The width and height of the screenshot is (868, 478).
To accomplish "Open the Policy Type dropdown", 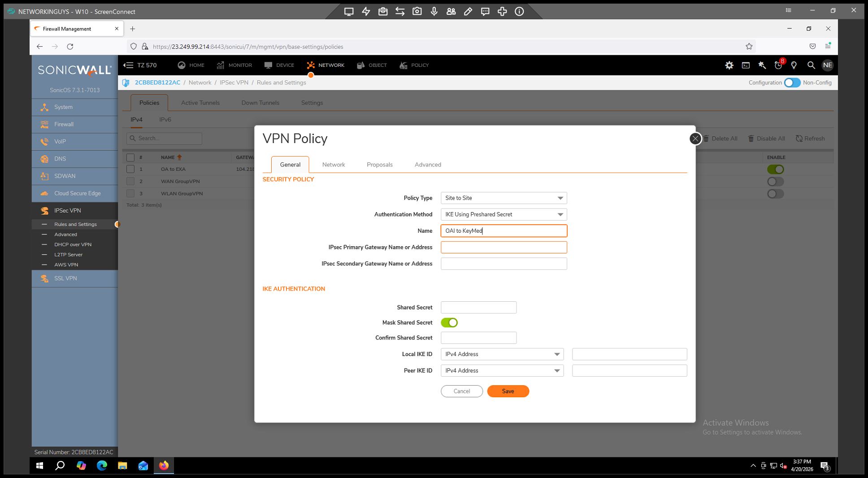I will point(503,198).
